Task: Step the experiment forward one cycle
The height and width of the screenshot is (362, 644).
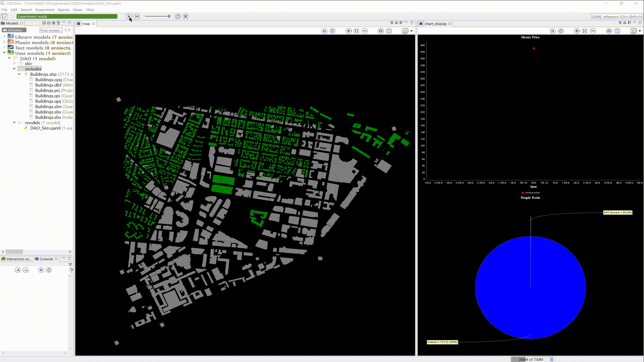Action: pyautogui.click(x=137, y=16)
